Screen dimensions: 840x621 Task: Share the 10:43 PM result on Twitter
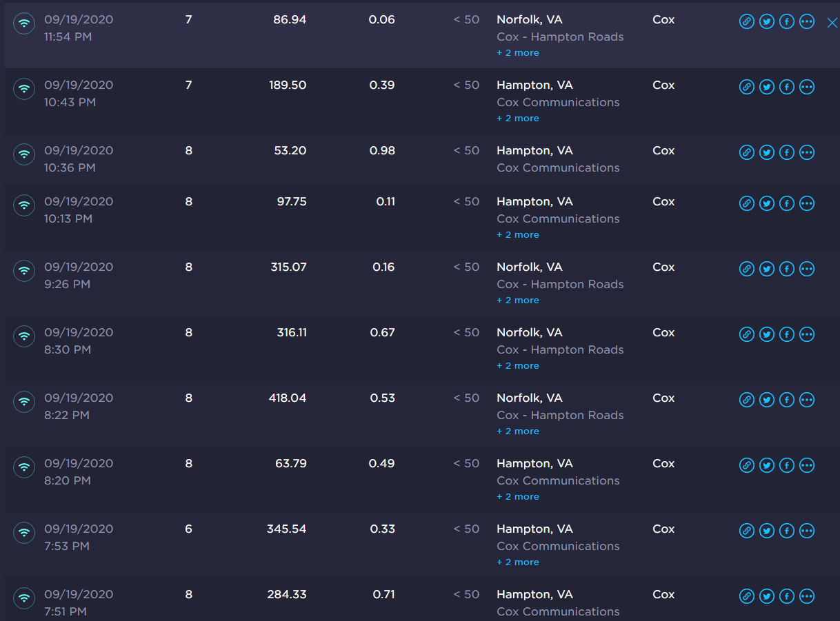tap(767, 88)
